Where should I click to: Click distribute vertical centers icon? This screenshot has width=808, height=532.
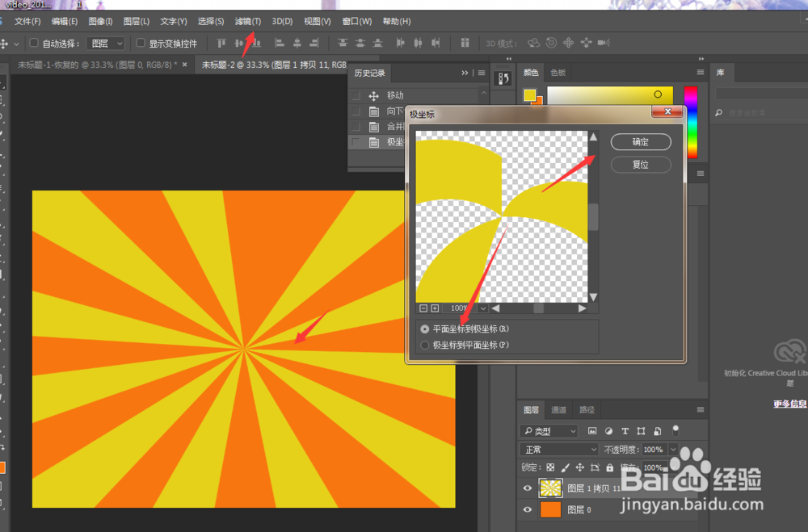click(x=360, y=44)
